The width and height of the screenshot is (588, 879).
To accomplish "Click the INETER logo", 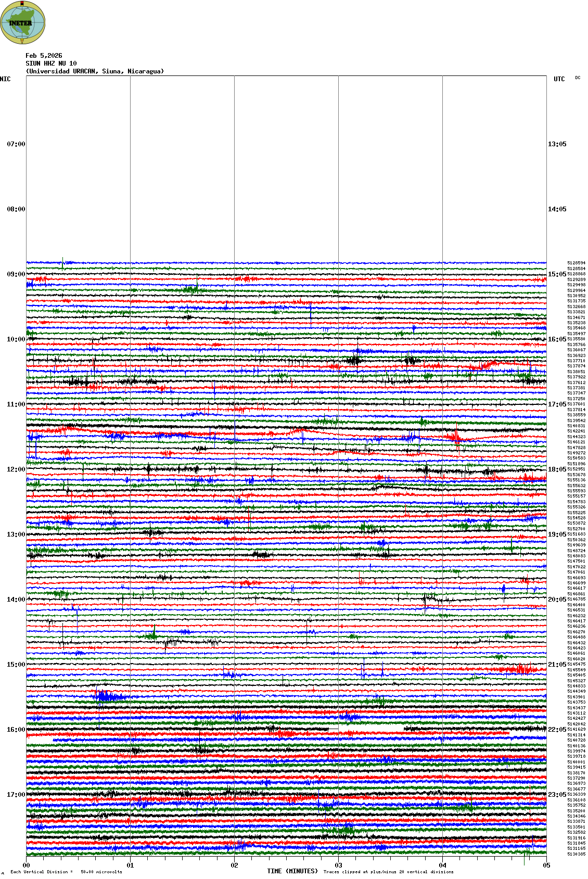I will 23,22.
